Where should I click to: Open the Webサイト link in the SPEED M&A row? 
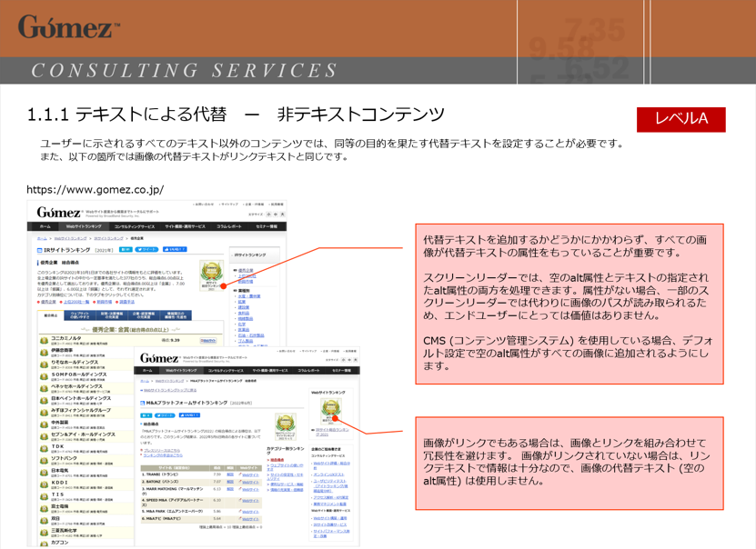pyautogui.click(x=249, y=501)
